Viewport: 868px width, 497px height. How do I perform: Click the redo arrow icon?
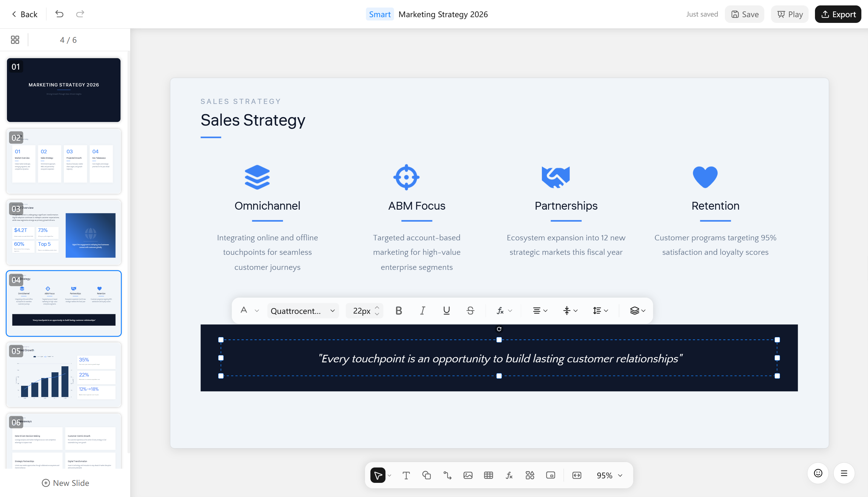(x=80, y=14)
